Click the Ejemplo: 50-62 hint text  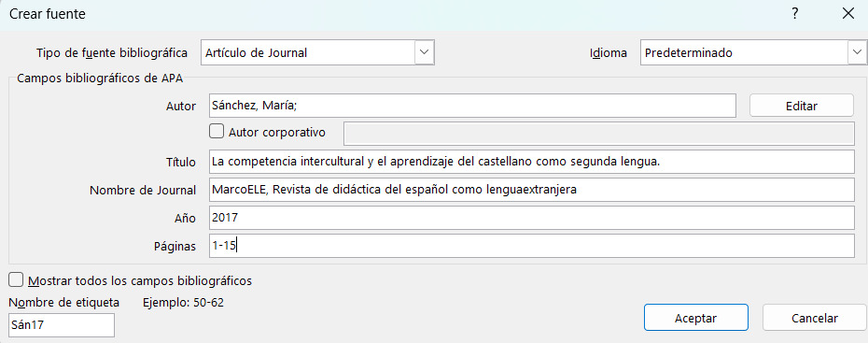pos(183,303)
